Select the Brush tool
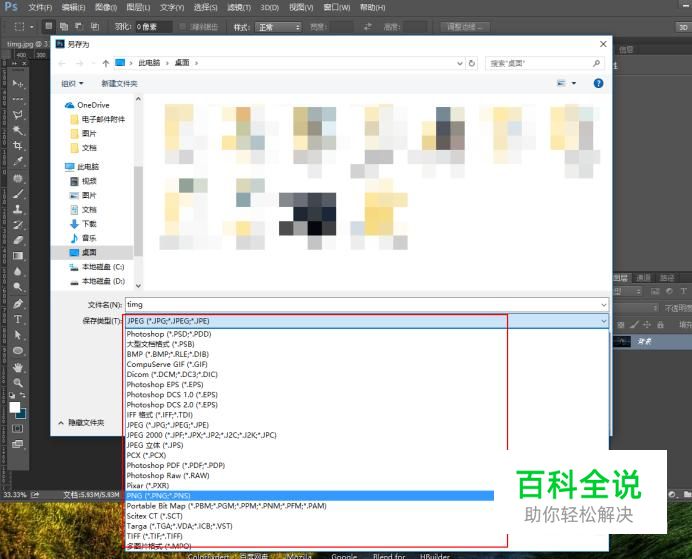The width and height of the screenshot is (692, 559). tap(18, 194)
